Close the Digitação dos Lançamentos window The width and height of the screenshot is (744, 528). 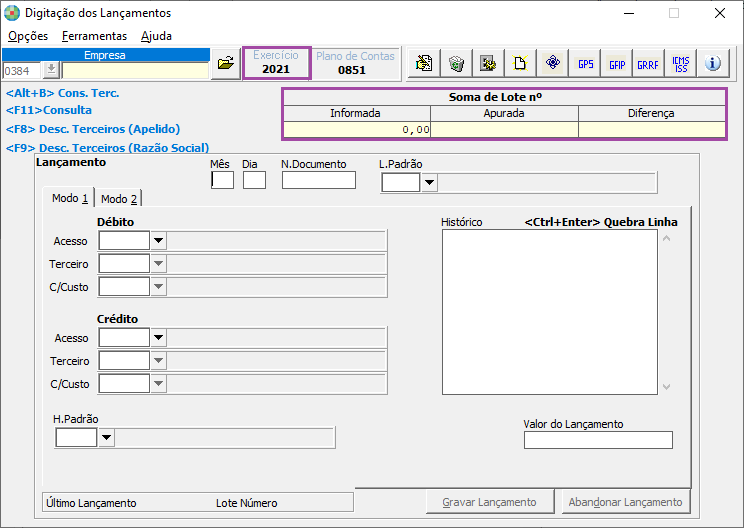(720, 13)
